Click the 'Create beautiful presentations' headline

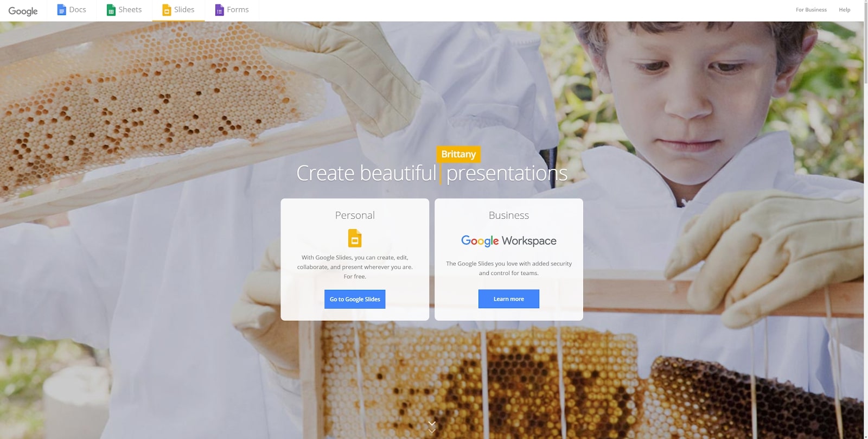point(432,173)
